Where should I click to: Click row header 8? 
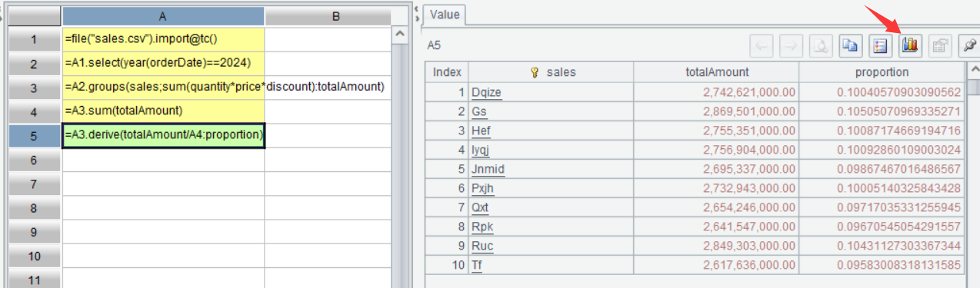(34, 207)
